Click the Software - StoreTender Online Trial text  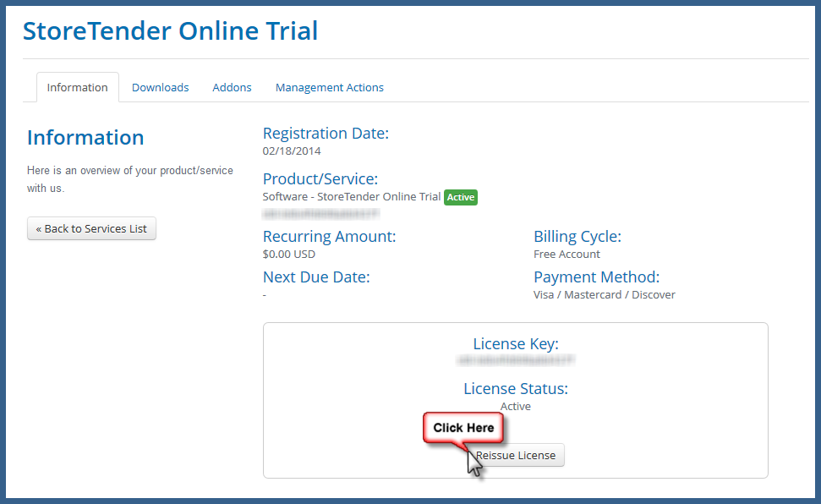352,196
